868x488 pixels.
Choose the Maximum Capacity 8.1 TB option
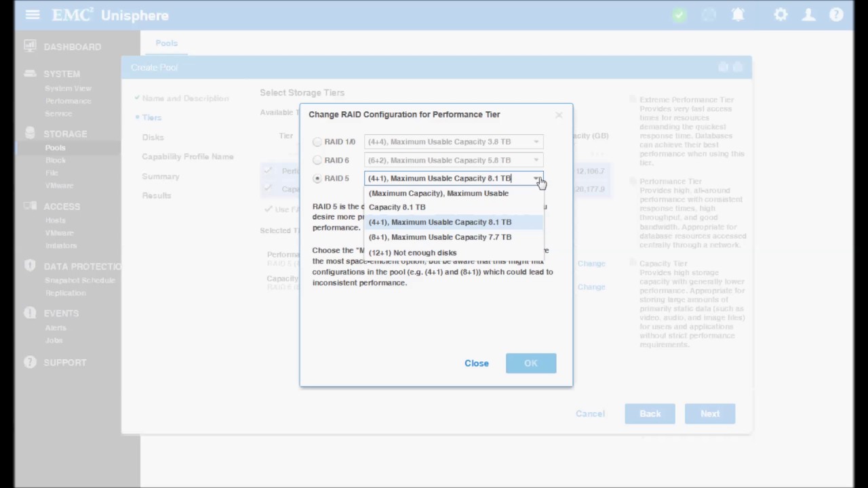[x=454, y=200]
